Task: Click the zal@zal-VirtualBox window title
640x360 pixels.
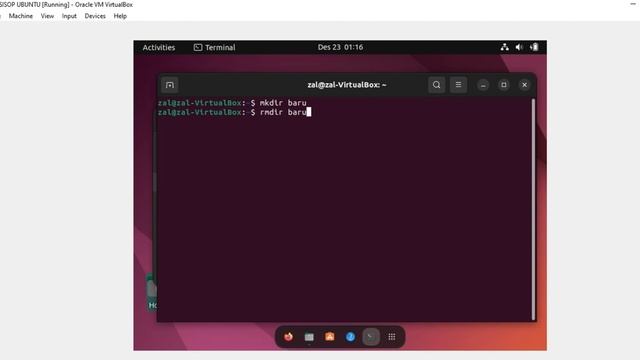Action: pos(347,85)
